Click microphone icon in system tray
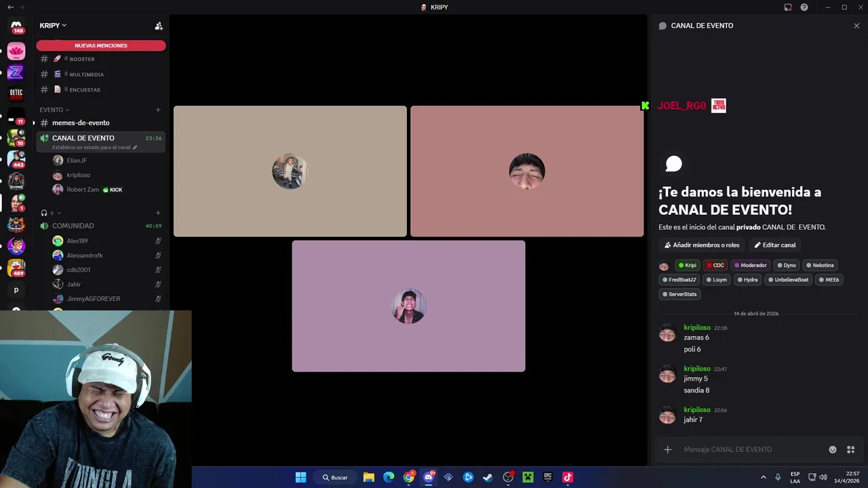This screenshot has width=868, height=488. click(778, 477)
